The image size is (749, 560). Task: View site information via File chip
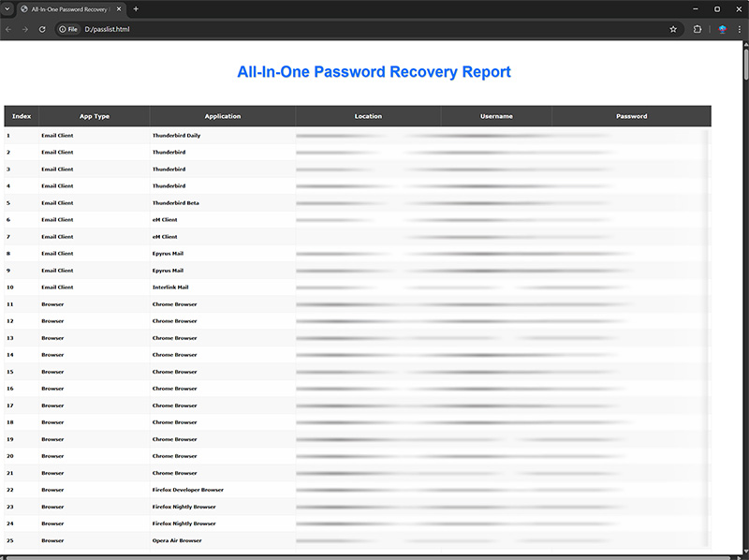(67, 29)
